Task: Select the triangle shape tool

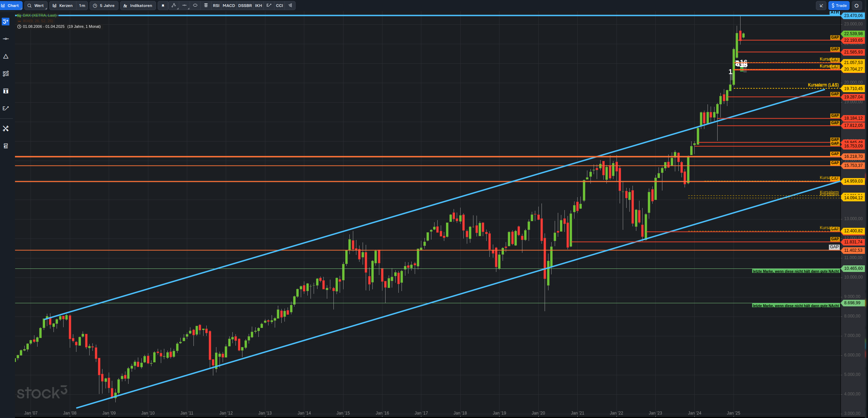Action: click(6, 56)
